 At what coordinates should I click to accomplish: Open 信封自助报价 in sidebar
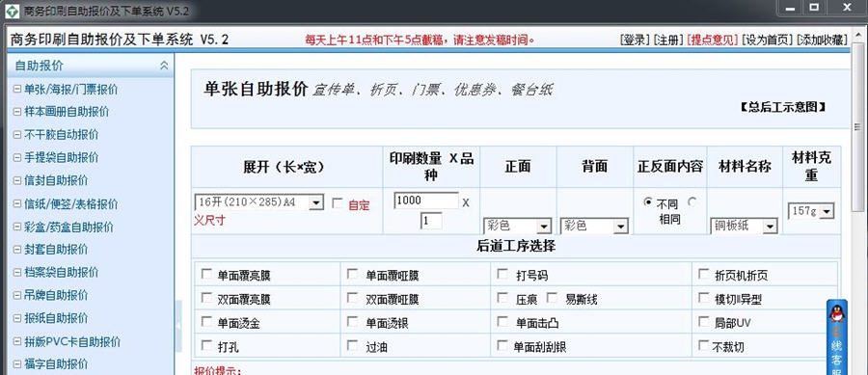point(57,181)
